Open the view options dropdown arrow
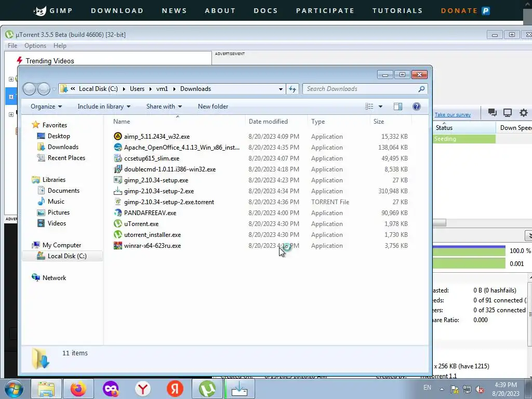 [380, 107]
